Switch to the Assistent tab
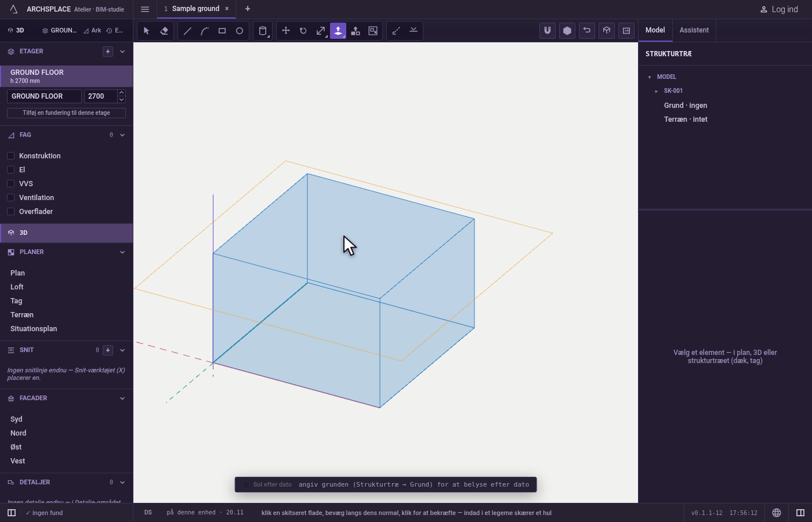The height and width of the screenshot is (522, 812). pyautogui.click(x=694, y=30)
